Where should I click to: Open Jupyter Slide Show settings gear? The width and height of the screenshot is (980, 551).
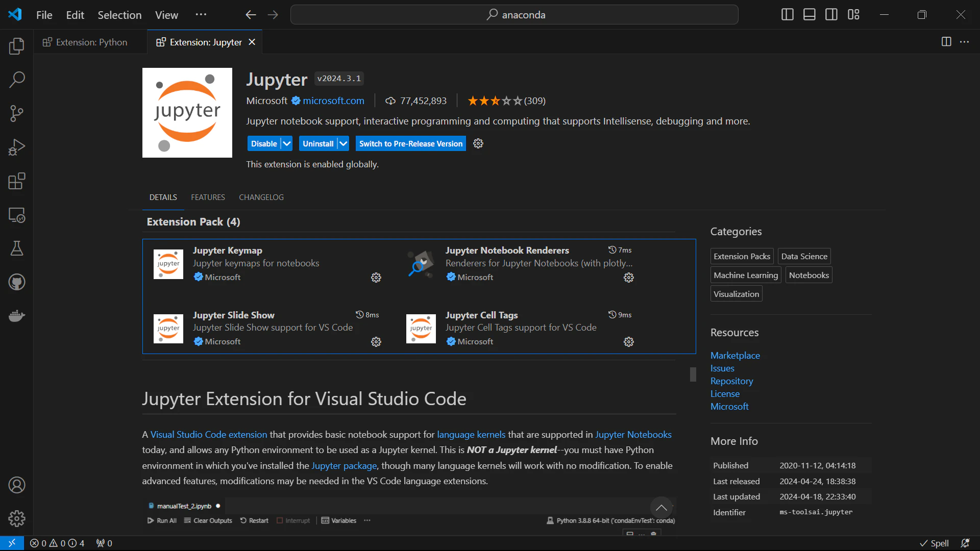click(376, 342)
